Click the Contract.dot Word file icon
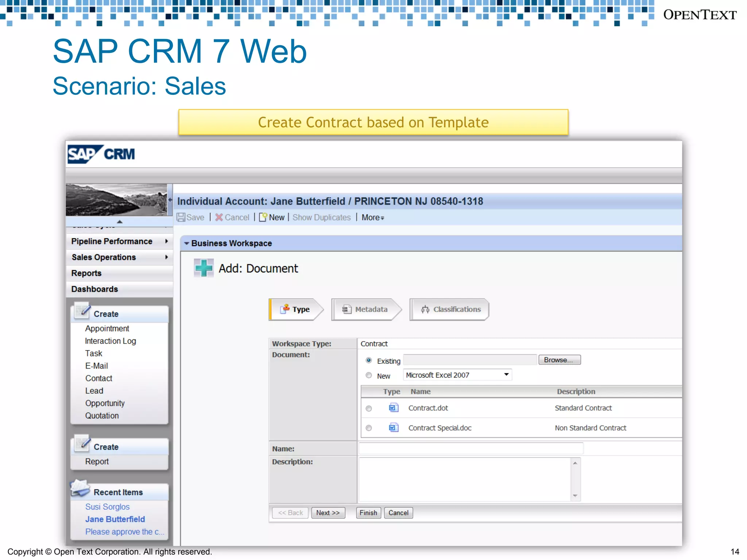The height and width of the screenshot is (560, 747). click(x=394, y=408)
